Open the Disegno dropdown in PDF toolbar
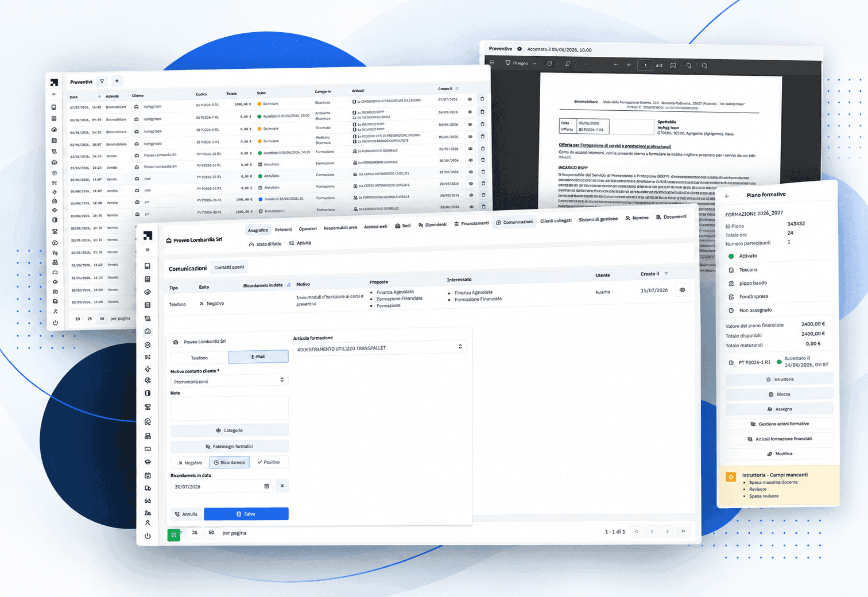The width and height of the screenshot is (868, 597). coord(521,63)
